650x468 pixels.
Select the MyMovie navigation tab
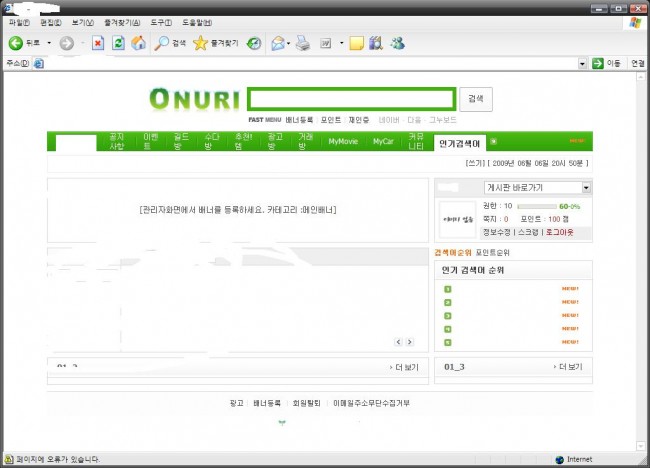(345, 142)
